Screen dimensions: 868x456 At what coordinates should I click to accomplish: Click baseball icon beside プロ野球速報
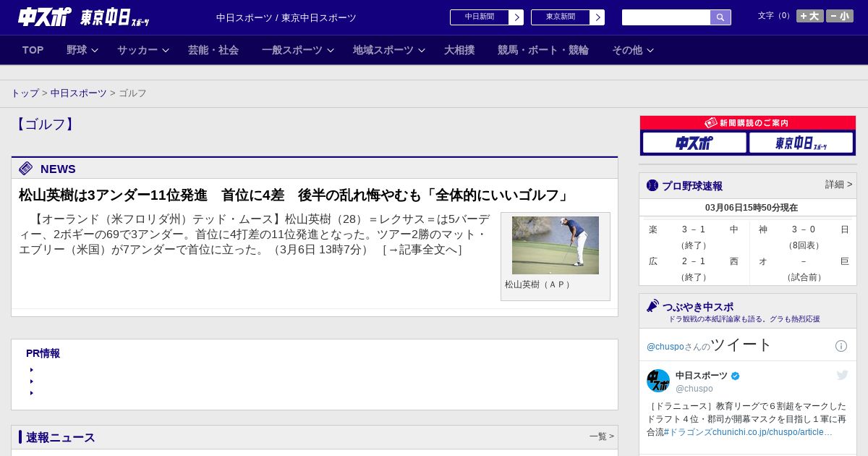coord(652,186)
